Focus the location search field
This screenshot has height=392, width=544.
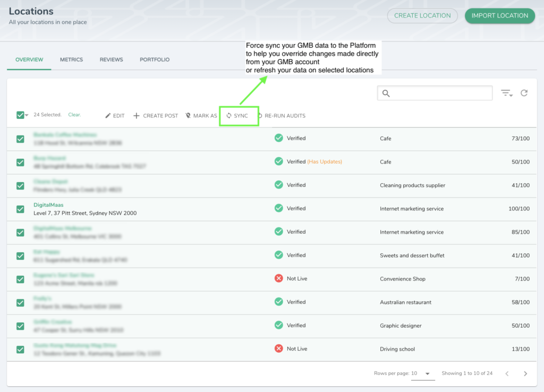point(435,93)
